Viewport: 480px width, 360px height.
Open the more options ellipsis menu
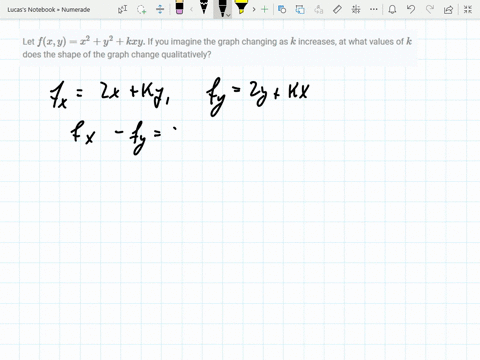(x=374, y=9)
